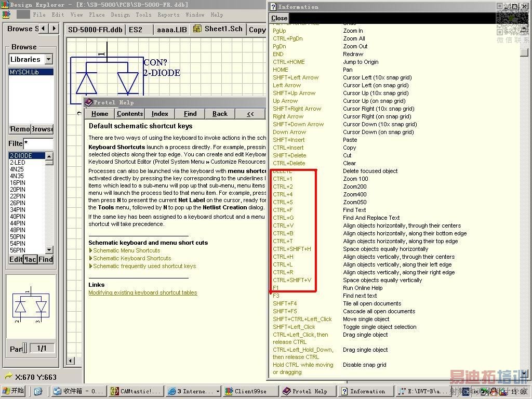
Task: Click the component list scroll-up arrow
Action: [49, 156]
